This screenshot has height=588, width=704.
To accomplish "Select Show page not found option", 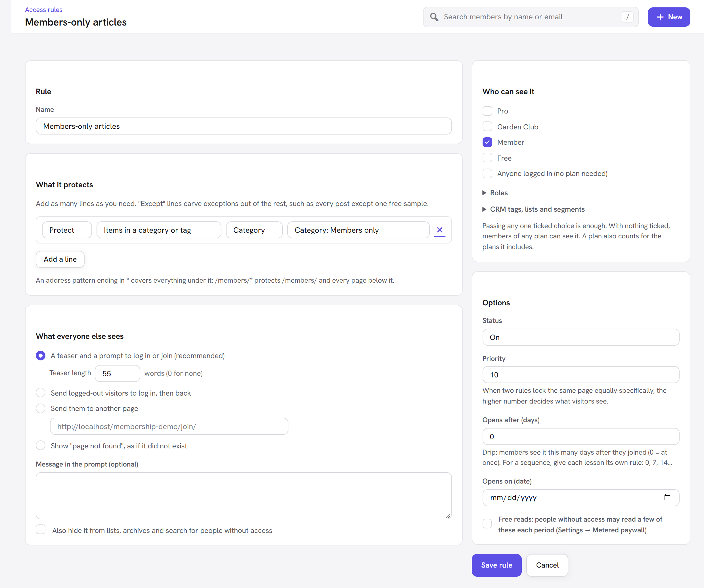I will (41, 446).
